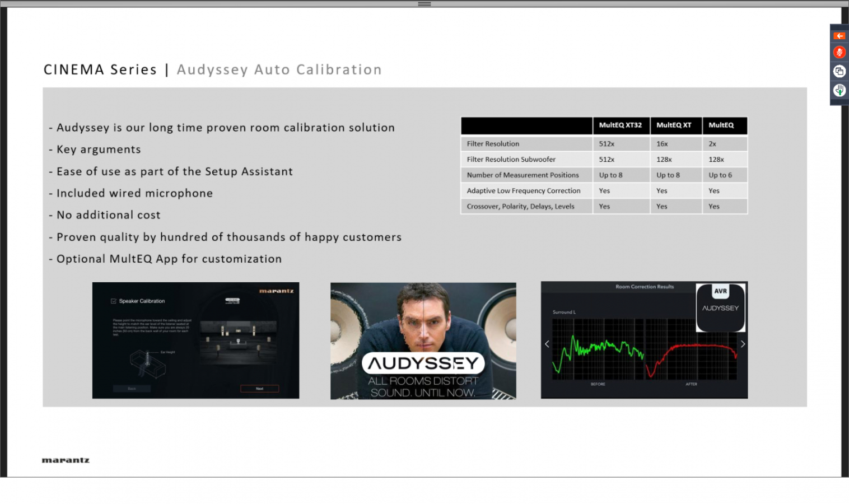The width and height of the screenshot is (849, 504).
Task: Raise hand using the hand icon
Action: click(839, 90)
